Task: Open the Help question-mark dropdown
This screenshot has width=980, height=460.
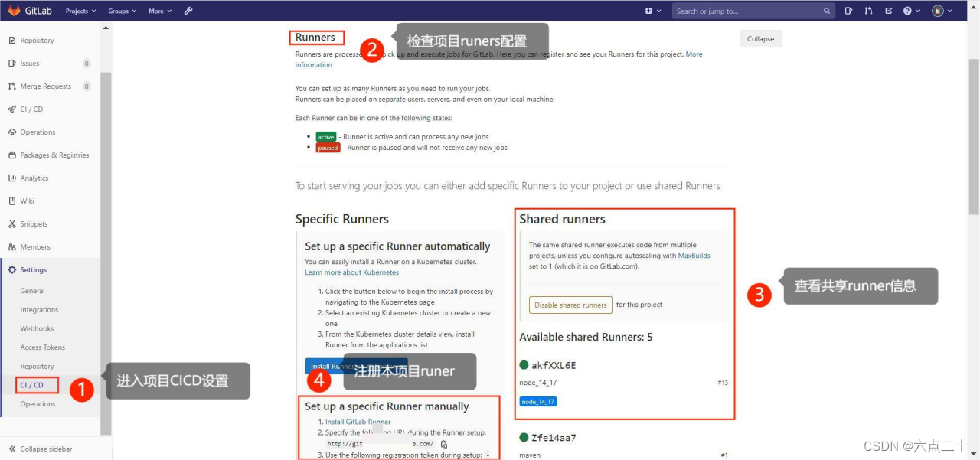Action: pyautogui.click(x=910, y=11)
